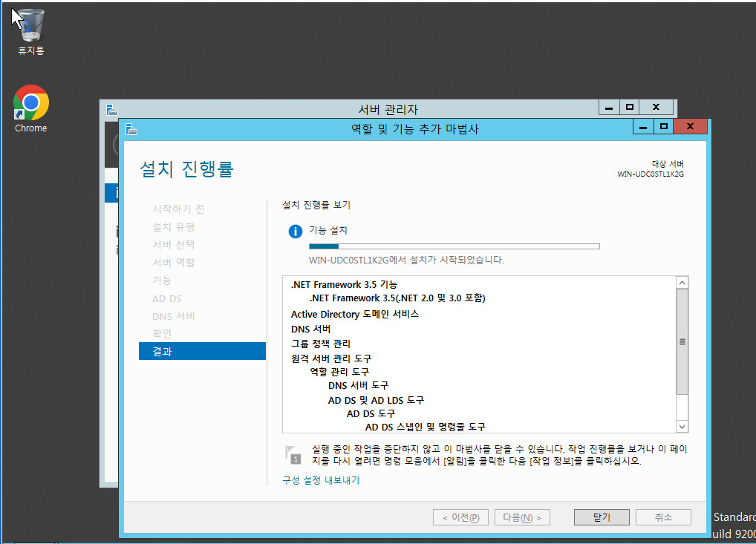Screen dimensions: 756x544
Task: Click the scroll down arrow of the feature list
Action: (x=682, y=427)
